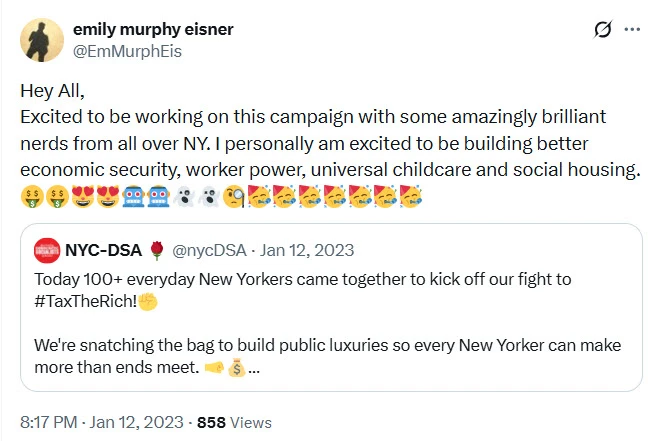Open the quoted tweet text body
This screenshot has height=441, width=660.
tap(328, 323)
